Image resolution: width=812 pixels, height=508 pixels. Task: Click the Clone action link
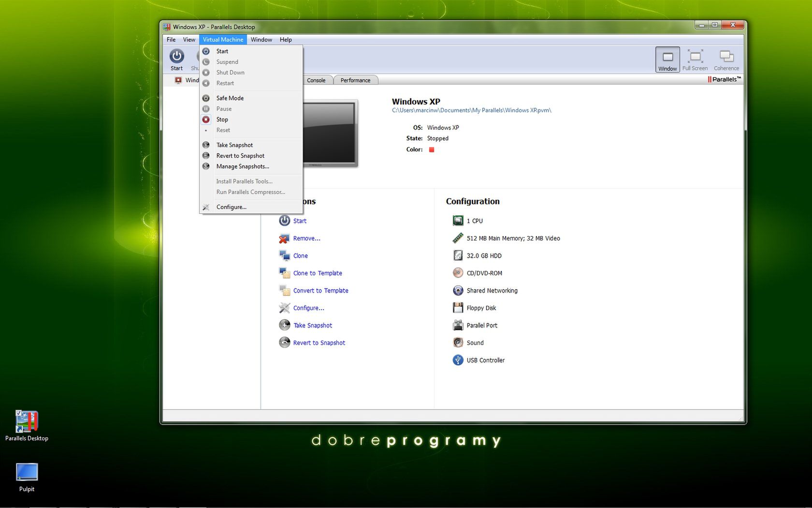tap(300, 256)
